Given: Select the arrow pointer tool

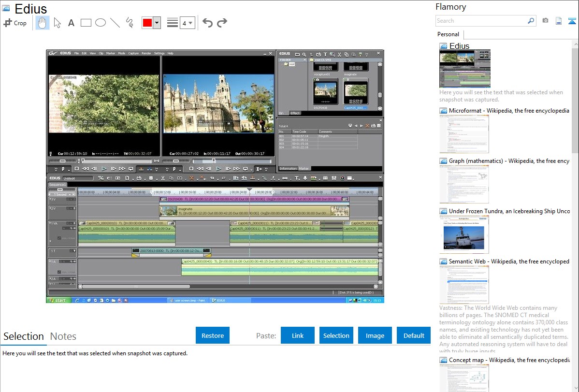Looking at the screenshot, I should 57,23.
